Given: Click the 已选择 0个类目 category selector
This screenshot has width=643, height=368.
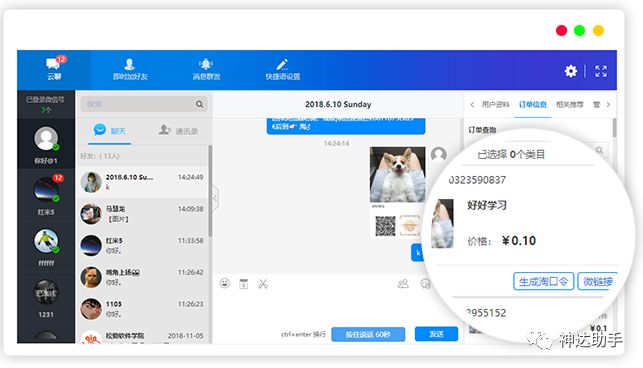Looking at the screenshot, I should [x=511, y=154].
